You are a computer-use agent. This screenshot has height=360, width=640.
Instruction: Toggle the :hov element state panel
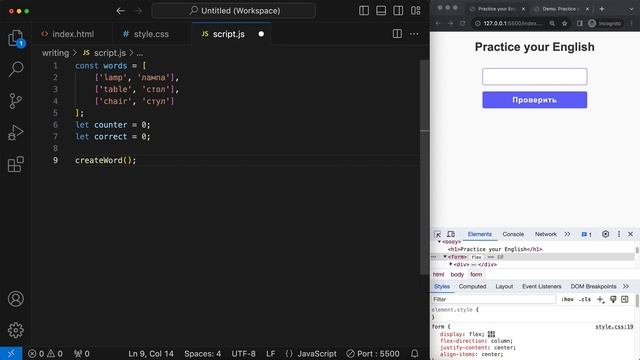[x=567, y=299]
